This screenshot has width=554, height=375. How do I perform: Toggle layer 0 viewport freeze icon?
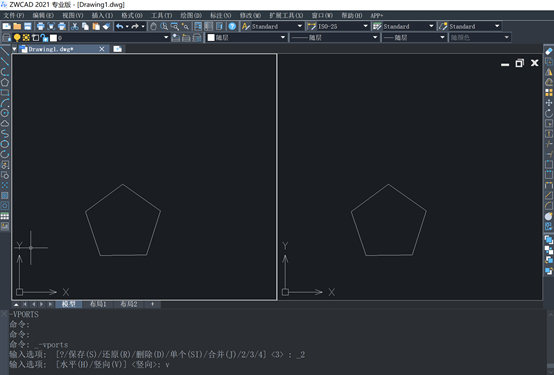(35, 37)
